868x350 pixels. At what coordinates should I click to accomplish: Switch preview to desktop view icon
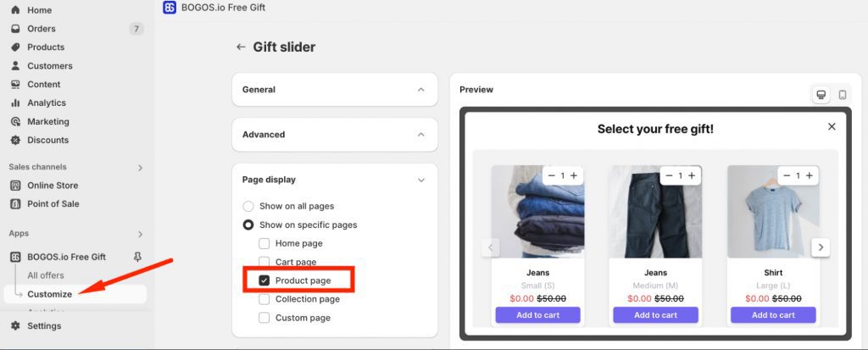tap(821, 95)
